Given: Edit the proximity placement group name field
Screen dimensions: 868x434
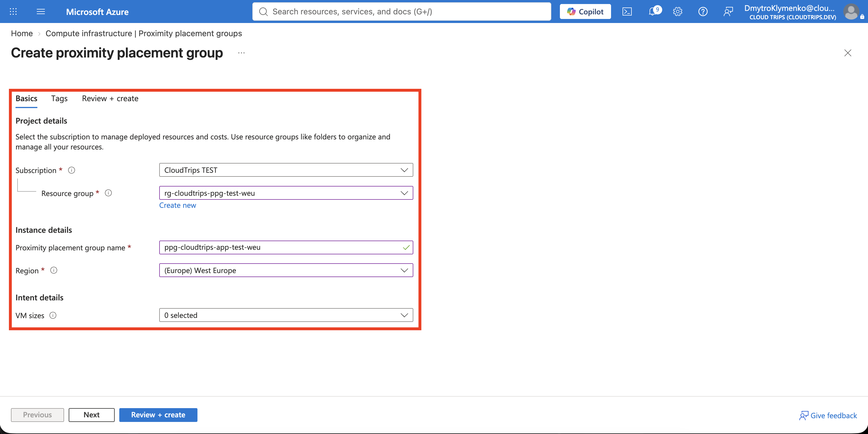Looking at the screenshot, I should (286, 247).
